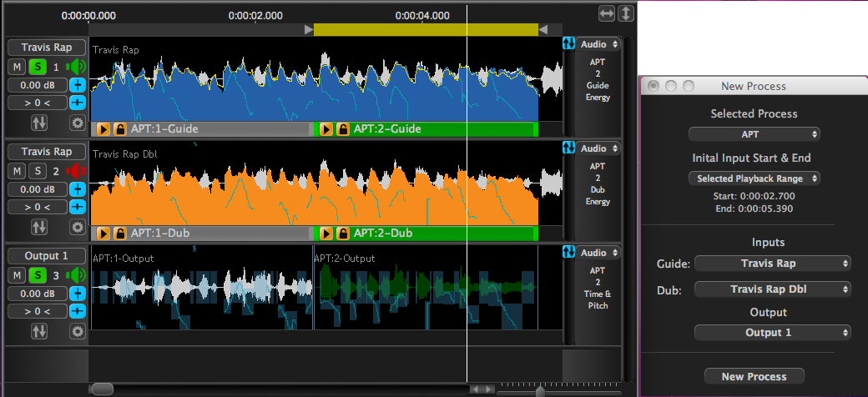Click red muted speaker on track 2

click(77, 171)
